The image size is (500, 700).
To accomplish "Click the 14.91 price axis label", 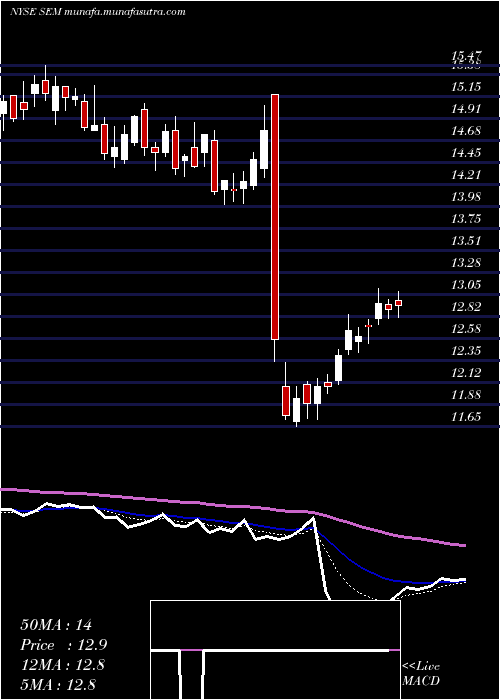I will [466, 108].
